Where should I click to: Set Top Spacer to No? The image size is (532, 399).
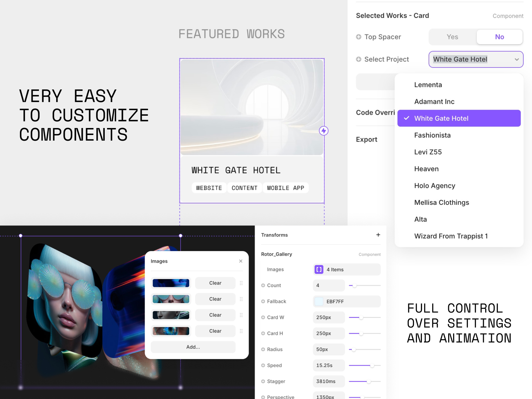(x=499, y=37)
